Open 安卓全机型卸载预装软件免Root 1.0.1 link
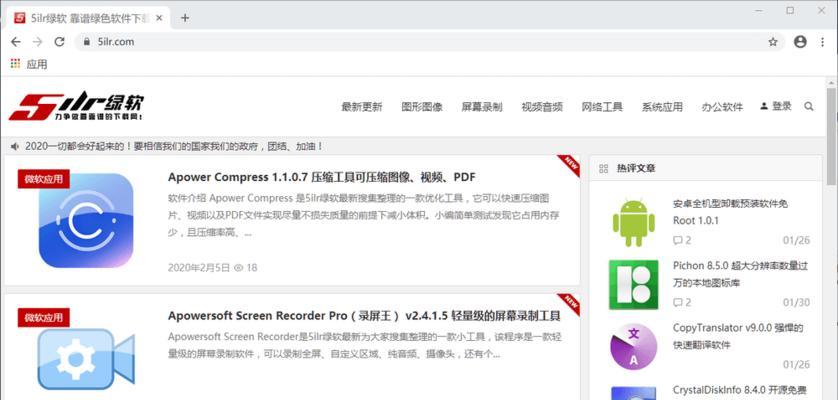 [x=730, y=212]
